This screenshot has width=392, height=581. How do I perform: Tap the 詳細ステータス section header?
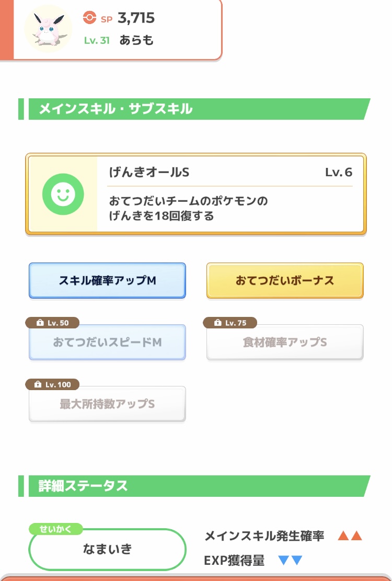194,486
